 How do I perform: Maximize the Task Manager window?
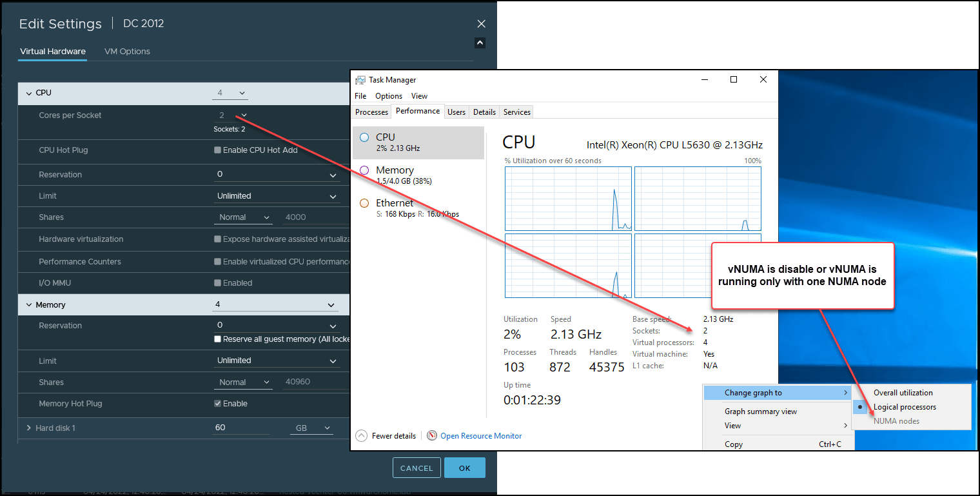click(734, 80)
